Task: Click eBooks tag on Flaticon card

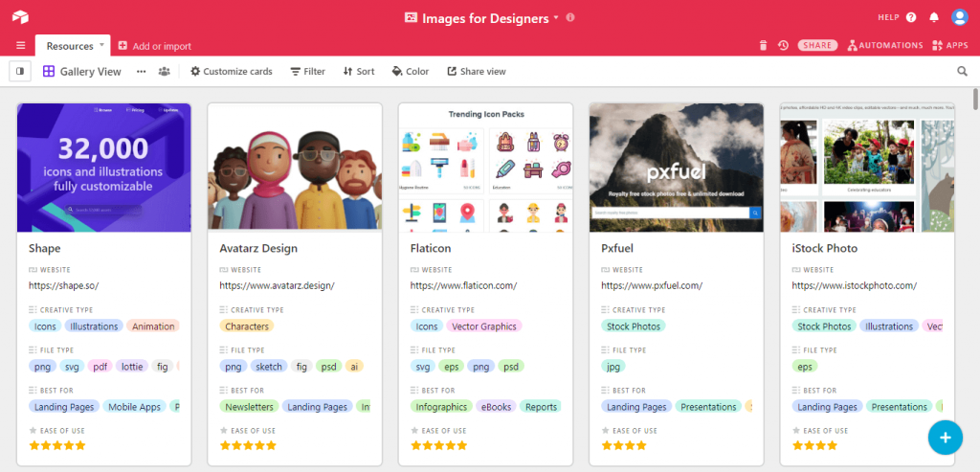Action: (x=497, y=407)
